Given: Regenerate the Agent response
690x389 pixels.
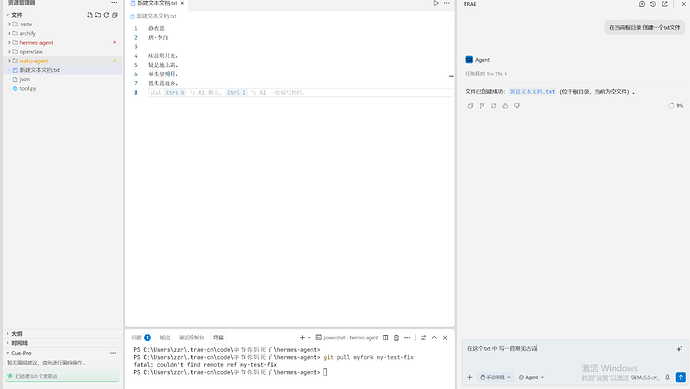Looking at the screenshot, I should tap(493, 106).
